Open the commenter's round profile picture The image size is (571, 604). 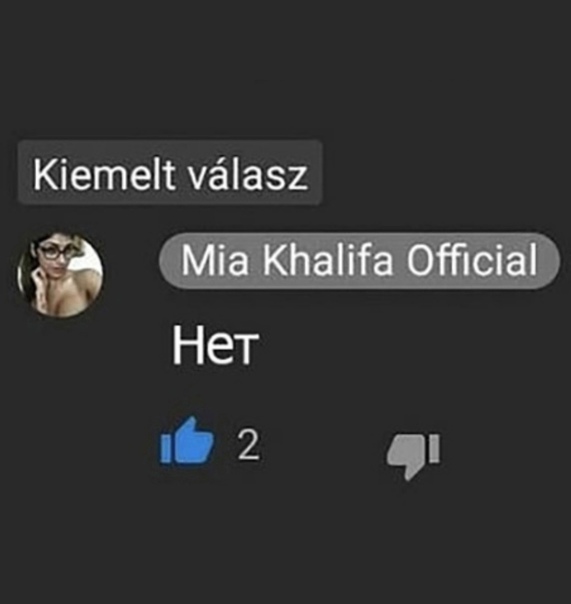(60, 275)
